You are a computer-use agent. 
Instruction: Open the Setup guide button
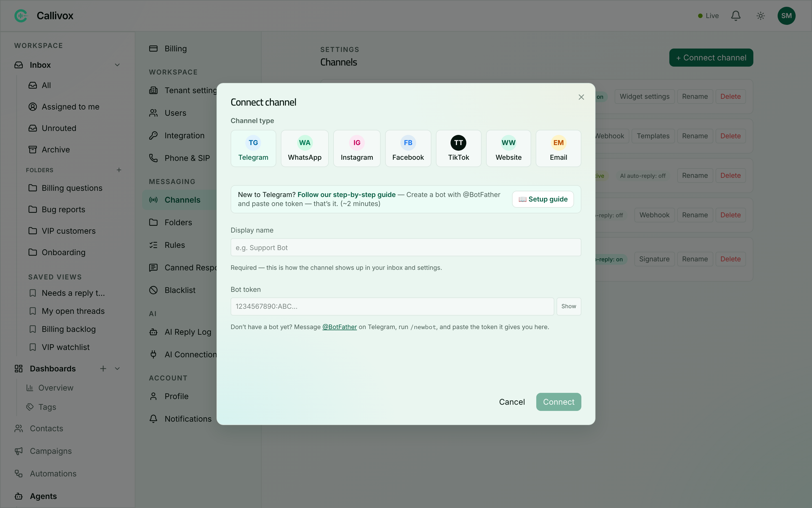543,199
